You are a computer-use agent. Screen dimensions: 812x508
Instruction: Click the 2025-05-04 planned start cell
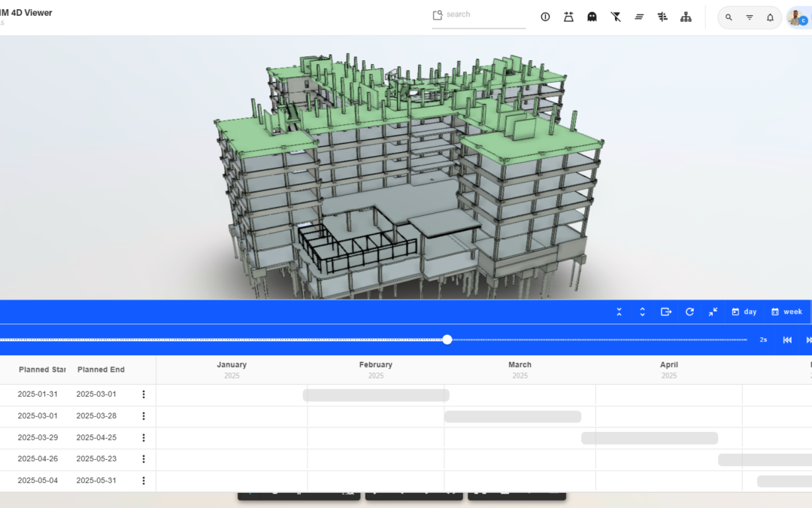tap(38, 480)
